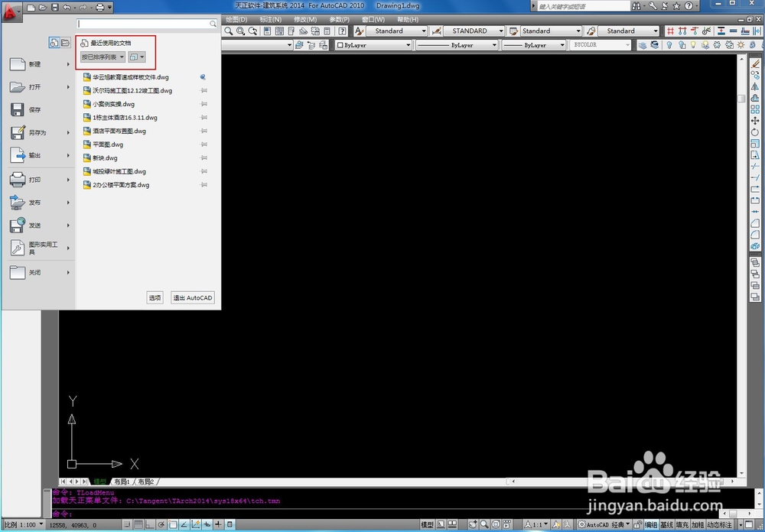Toggle the 模型 model space button

pos(428,524)
